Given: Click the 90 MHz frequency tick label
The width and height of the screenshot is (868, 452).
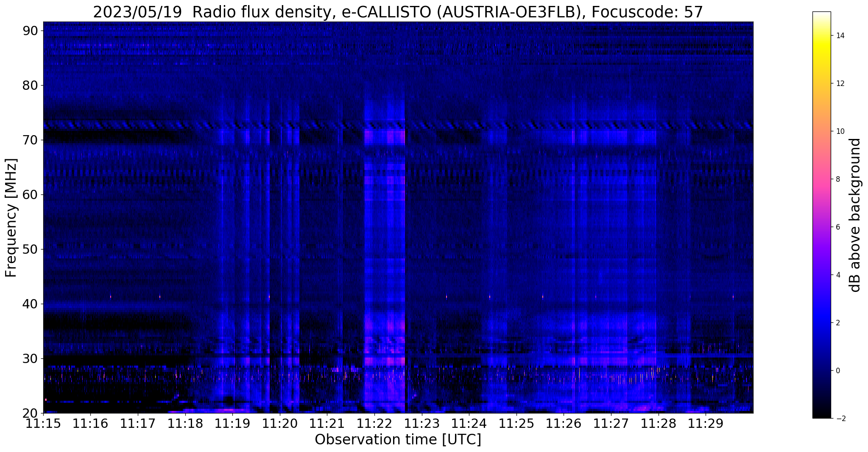Looking at the screenshot, I should 30,31.
